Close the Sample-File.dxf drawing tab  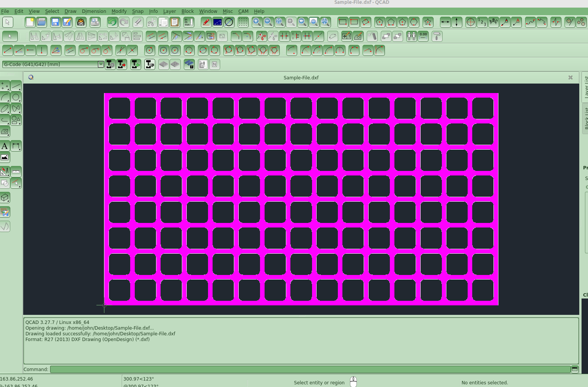[570, 77]
